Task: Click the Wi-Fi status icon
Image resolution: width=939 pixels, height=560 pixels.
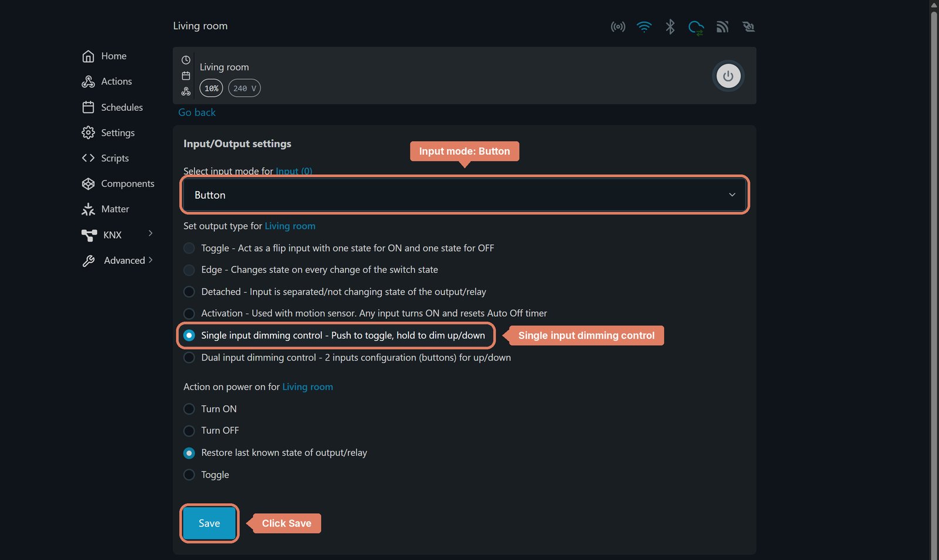Action: (x=644, y=26)
